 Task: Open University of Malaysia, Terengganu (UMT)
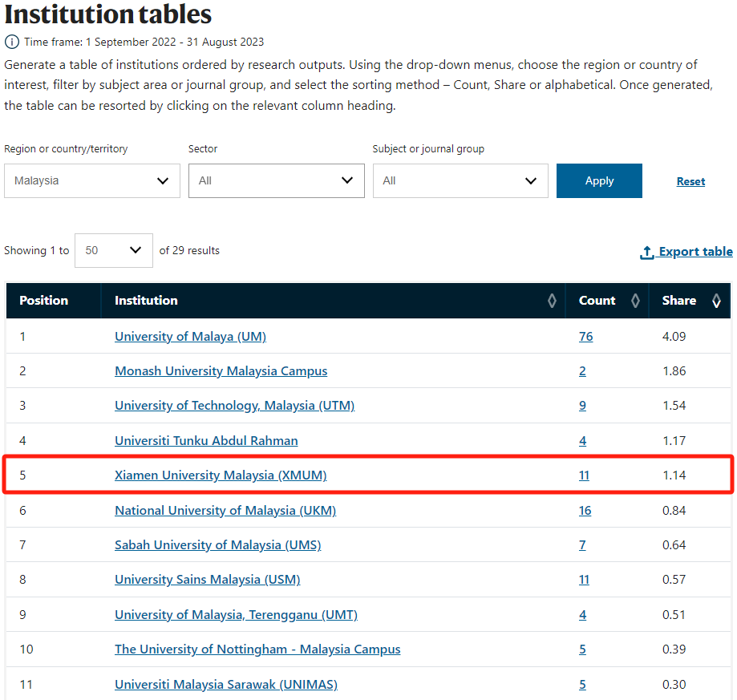236,615
